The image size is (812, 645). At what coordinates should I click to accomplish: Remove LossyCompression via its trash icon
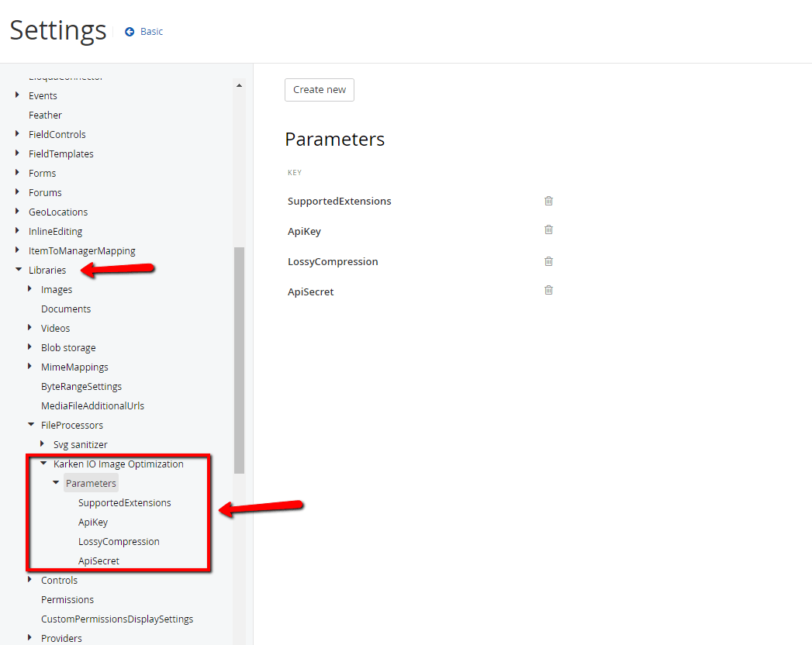tap(548, 261)
